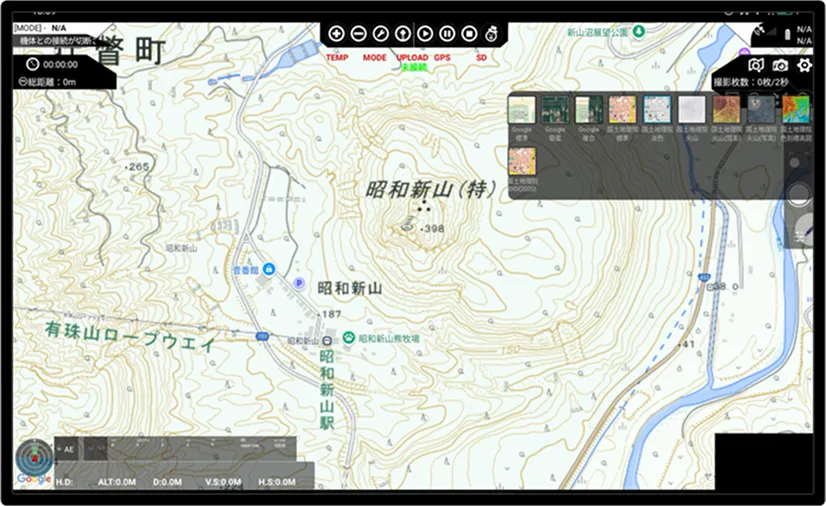Viewport: 826px width, 506px height.
Task: Tap the 398 elevation point
Action: tap(434, 229)
